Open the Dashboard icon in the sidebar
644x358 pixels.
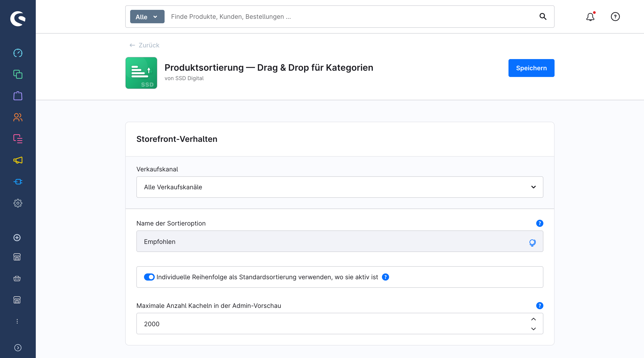pyautogui.click(x=18, y=53)
